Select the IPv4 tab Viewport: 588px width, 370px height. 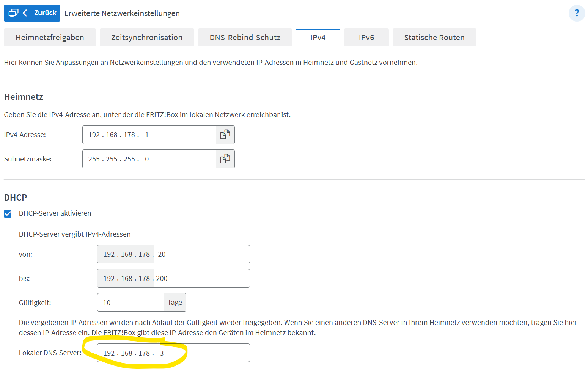tap(318, 38)
